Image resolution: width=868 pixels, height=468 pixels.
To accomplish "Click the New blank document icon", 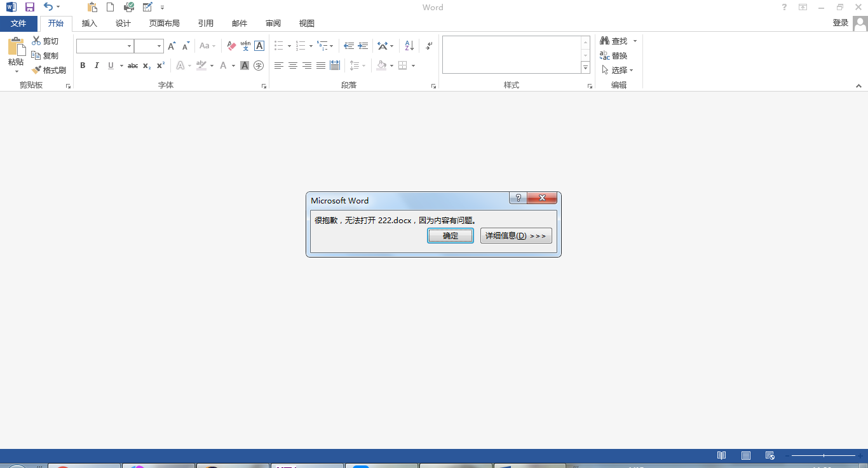I will point(111,7).
